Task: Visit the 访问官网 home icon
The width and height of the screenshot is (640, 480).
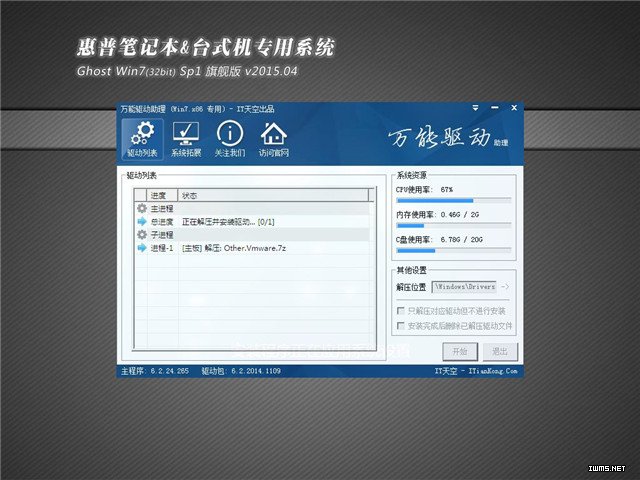Action: click(x=273, y=139)
